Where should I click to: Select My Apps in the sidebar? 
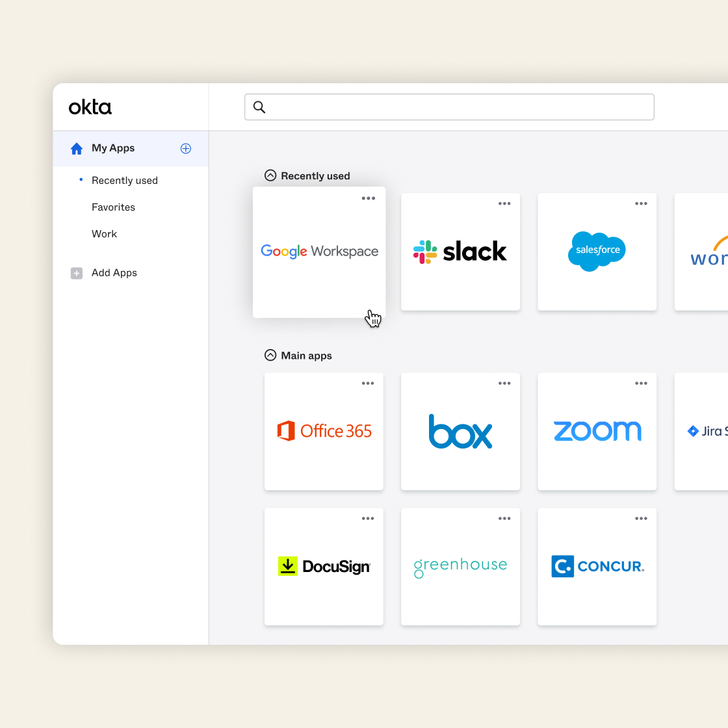tap(113, 148)
